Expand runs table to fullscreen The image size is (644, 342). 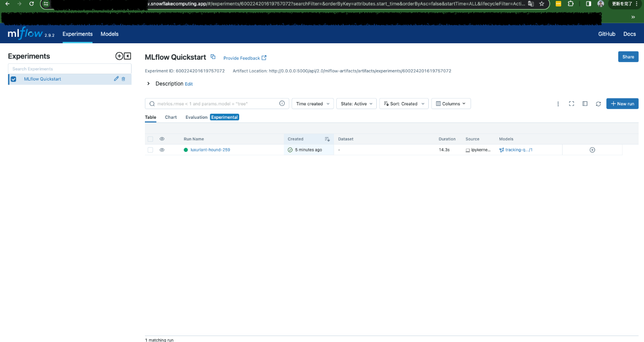click(571, 104)
